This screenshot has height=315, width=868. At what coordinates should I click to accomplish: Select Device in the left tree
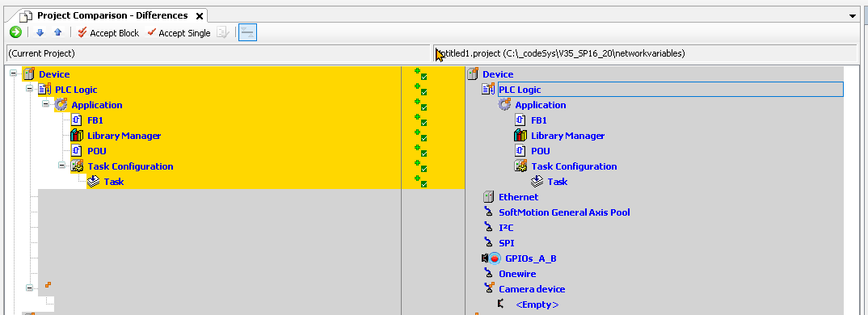pos(54,74)
